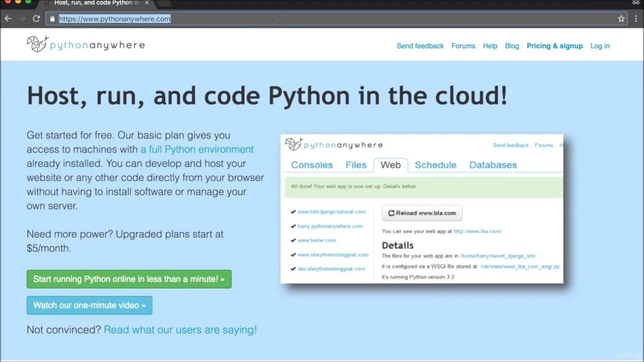
Task: Click the Databases tab in the preview
Action: pyautogui.click(x=493, y=165)
